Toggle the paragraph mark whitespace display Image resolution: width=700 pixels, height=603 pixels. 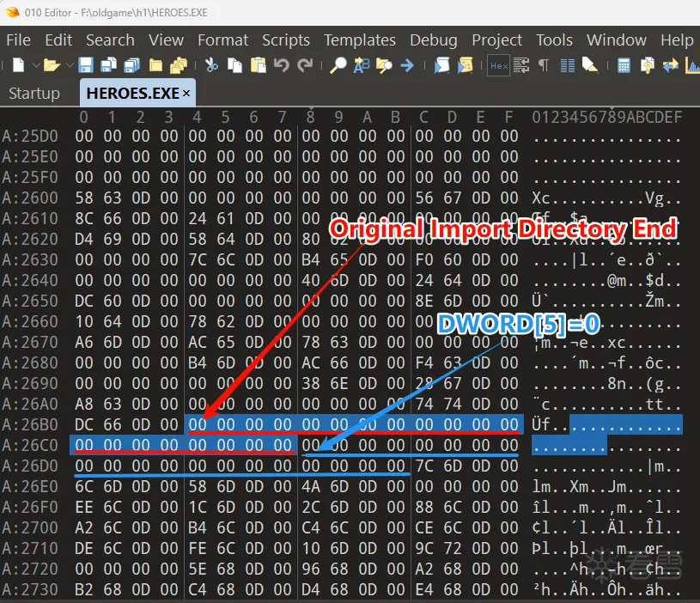click(x=544, y=65)
